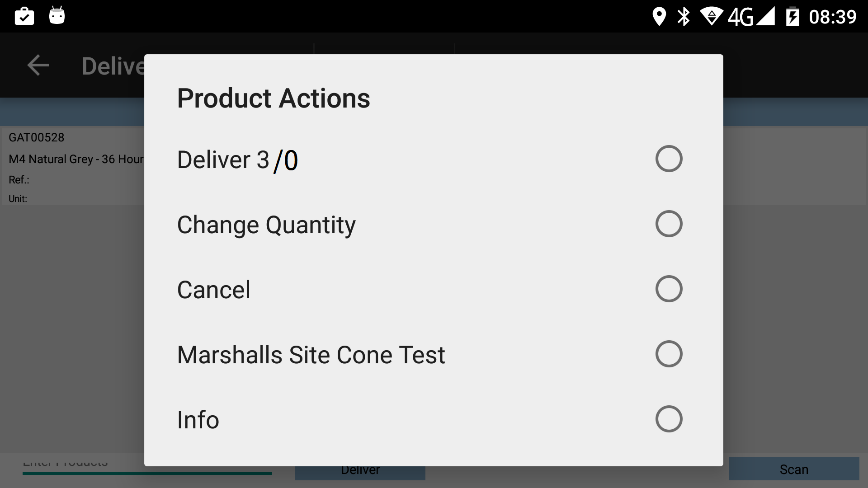Tap the back arrow icon
The width and height of the screenshot is (868, 488).
[38, 66]
